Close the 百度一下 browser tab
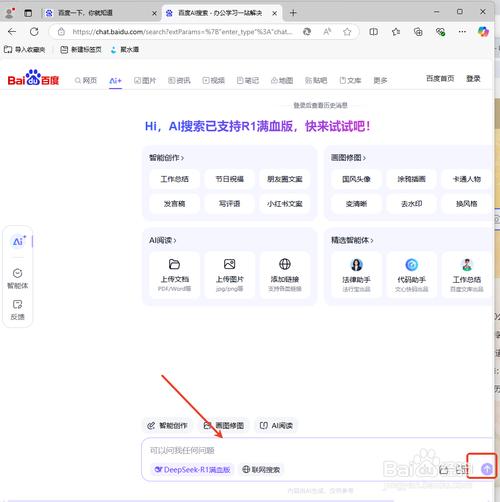This screenshot has width=500, height=502. (154, 13)
